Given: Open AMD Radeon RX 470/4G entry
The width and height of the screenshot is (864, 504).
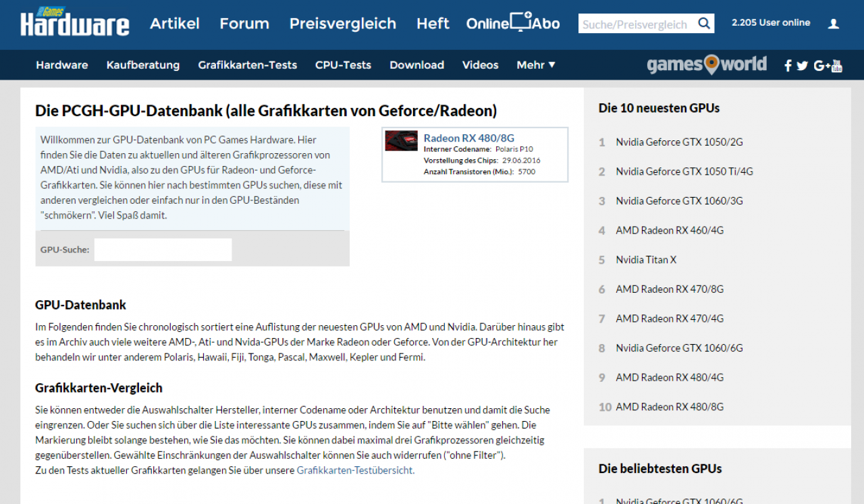Looking at the screenshot, I should click(670, 318).
